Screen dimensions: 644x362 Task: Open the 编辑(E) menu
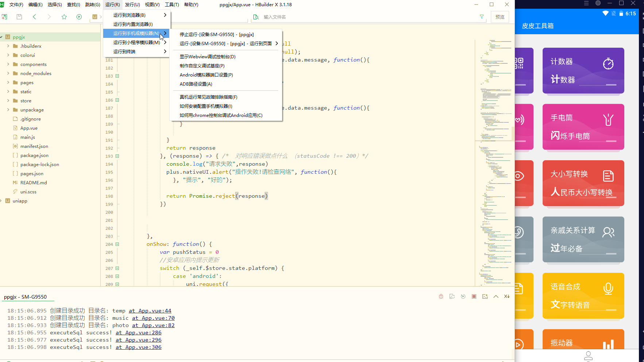click(x=35, y=5)
